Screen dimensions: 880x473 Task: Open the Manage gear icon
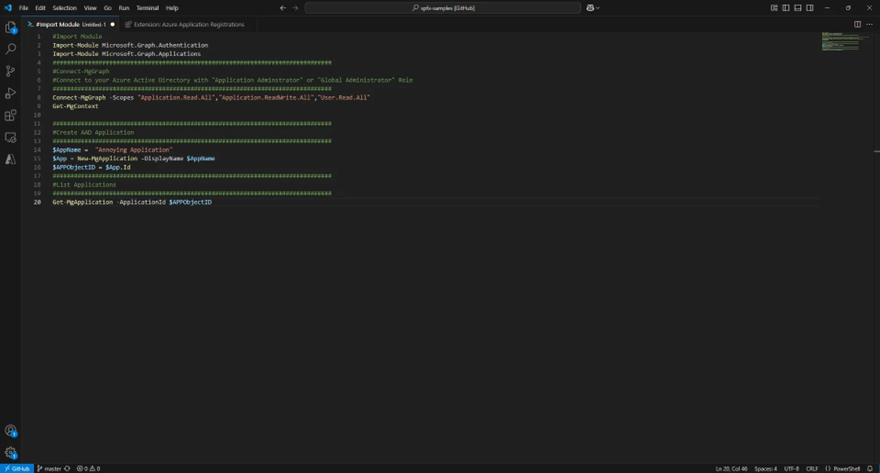[11, 452]
